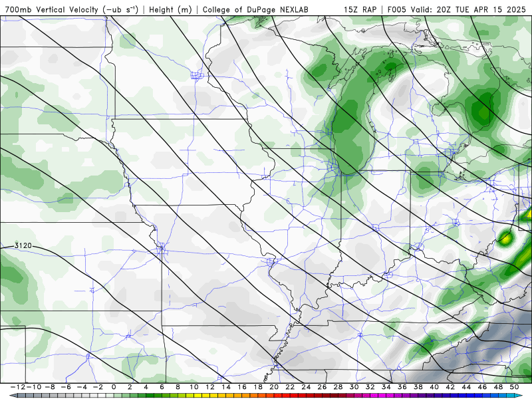Screen dimensions: 532x399
Task: Click the 46 tick label on color scale
Action: point(483,387)
